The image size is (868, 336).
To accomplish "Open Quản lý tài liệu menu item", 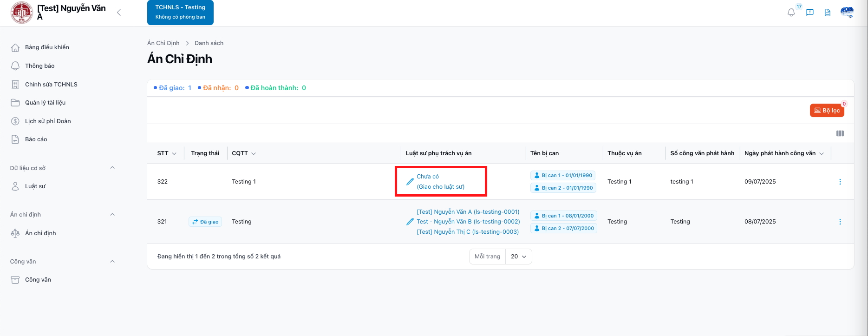I will (x=45, y=103).
